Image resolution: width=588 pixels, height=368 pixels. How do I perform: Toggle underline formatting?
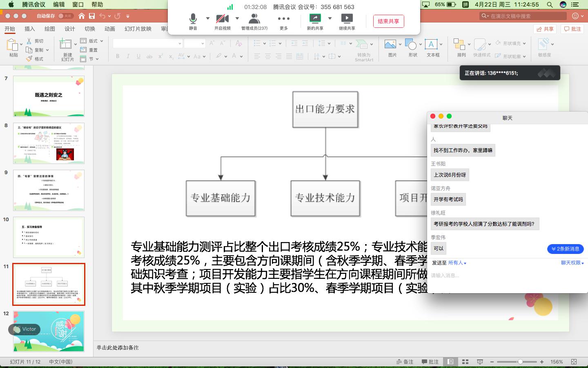tap(138, 56)
